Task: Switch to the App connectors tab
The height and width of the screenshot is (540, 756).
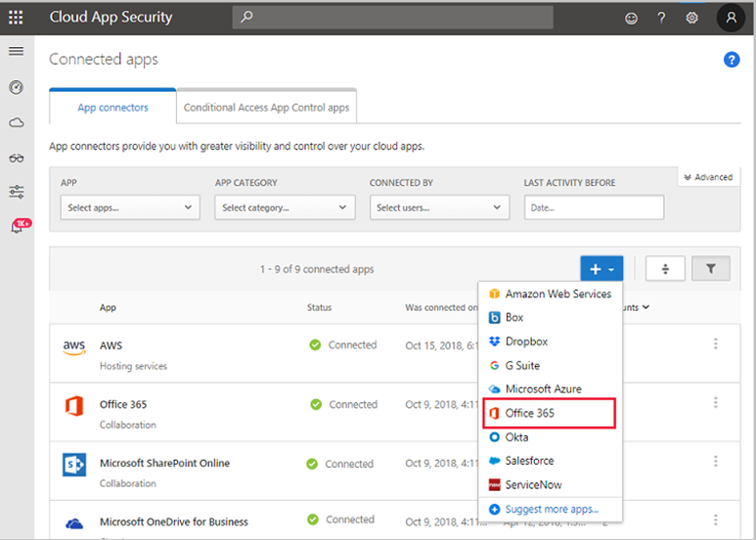Action: pos(112,107)
